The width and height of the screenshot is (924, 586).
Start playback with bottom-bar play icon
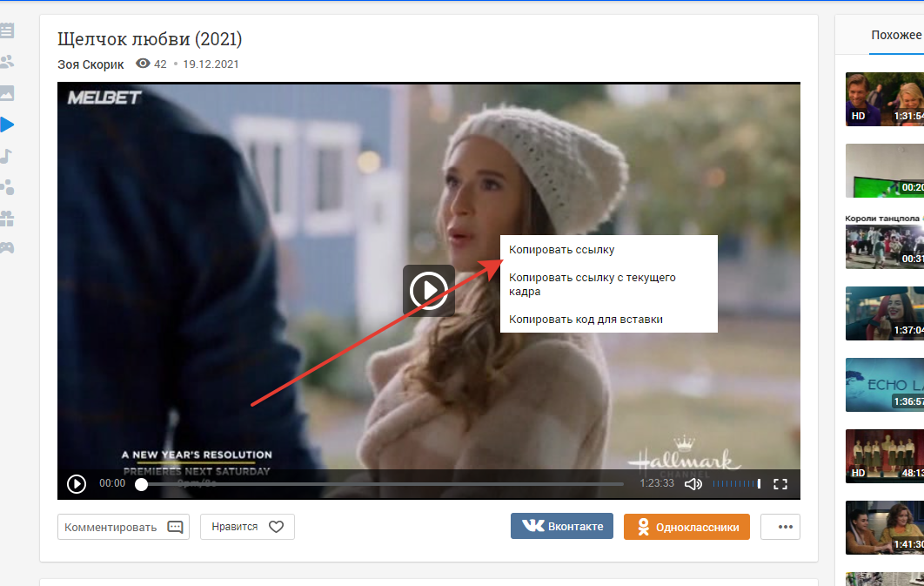pyautogui.click(x=77, y=484)
